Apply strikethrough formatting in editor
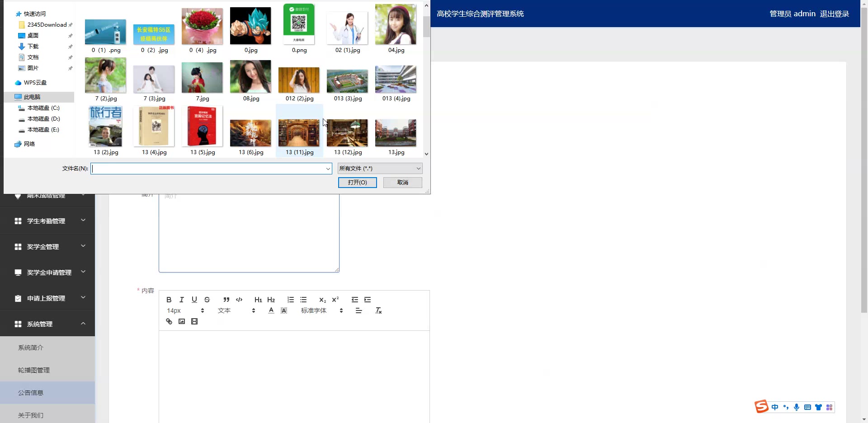Viewport: 868px width, 423px height. click(207, 300)
